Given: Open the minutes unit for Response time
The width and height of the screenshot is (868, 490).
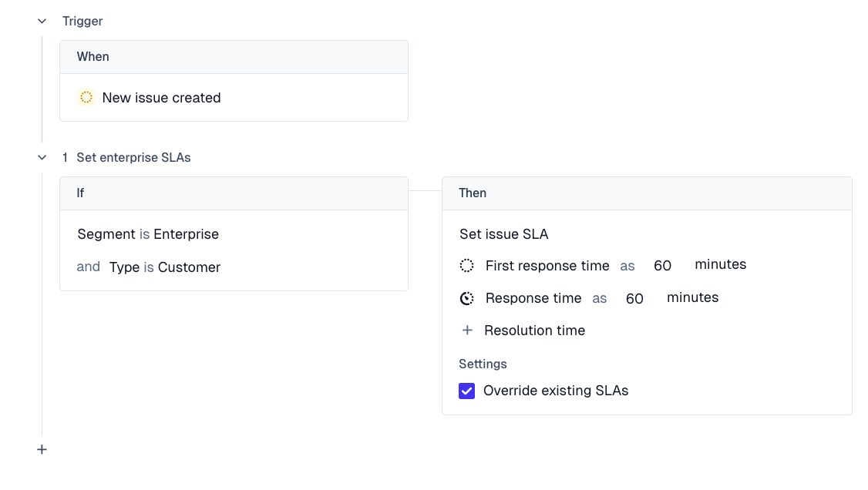Looking at the screenshot, I should tap(692, 298).
